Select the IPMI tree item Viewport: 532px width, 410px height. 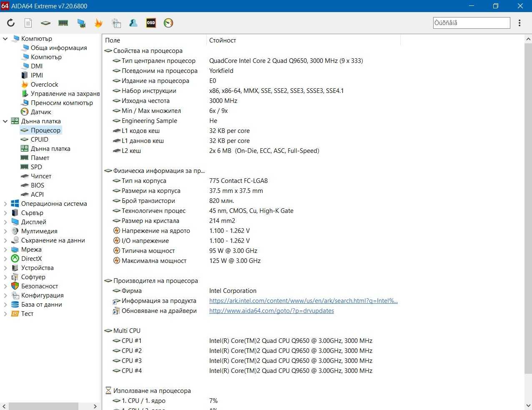click(37, 75)
